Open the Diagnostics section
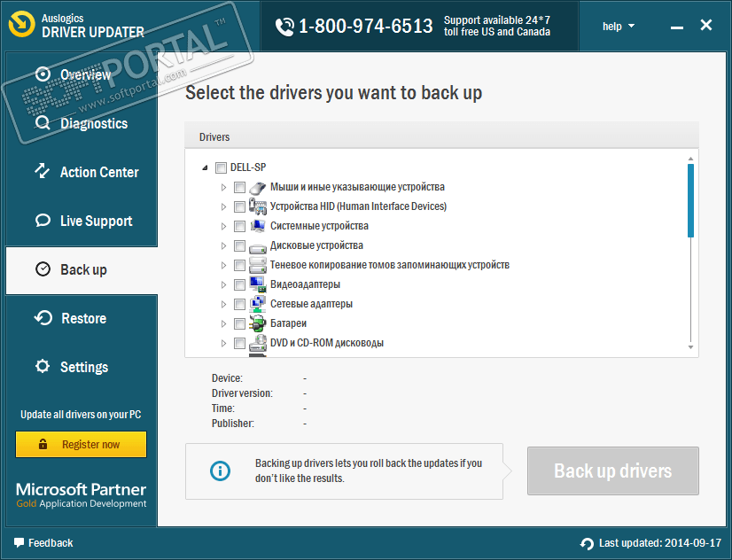732x560 pixels. click(82, 123)
